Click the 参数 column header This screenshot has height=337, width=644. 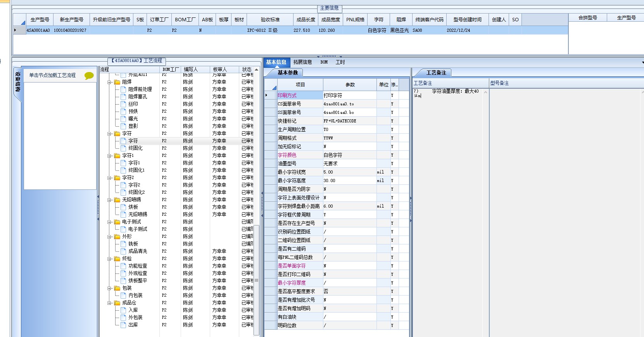pos(350,85)
